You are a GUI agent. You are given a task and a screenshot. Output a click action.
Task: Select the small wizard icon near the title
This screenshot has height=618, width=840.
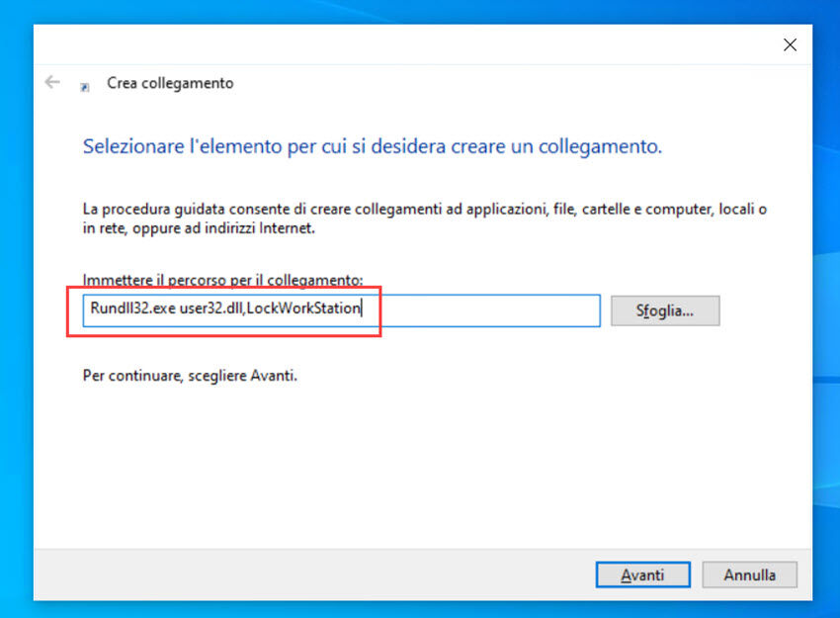(84, 84)
